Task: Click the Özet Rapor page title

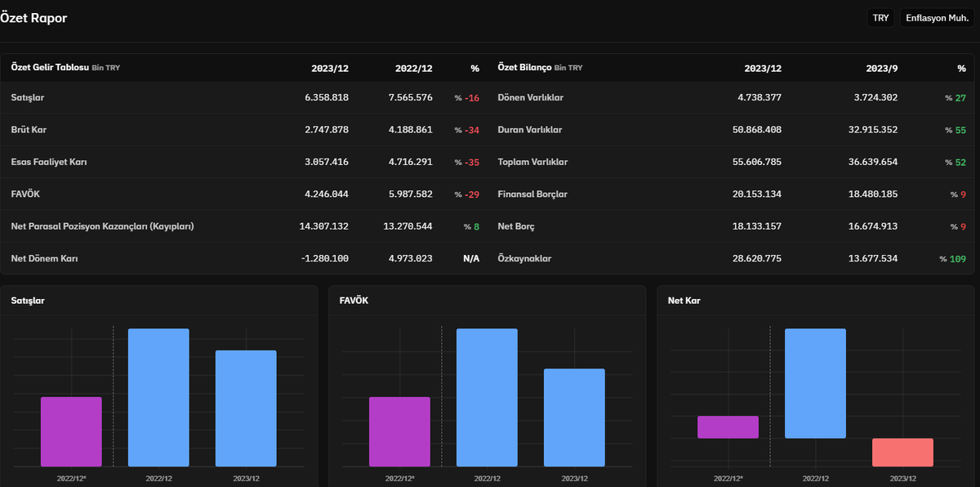Action: coord(34,17)
